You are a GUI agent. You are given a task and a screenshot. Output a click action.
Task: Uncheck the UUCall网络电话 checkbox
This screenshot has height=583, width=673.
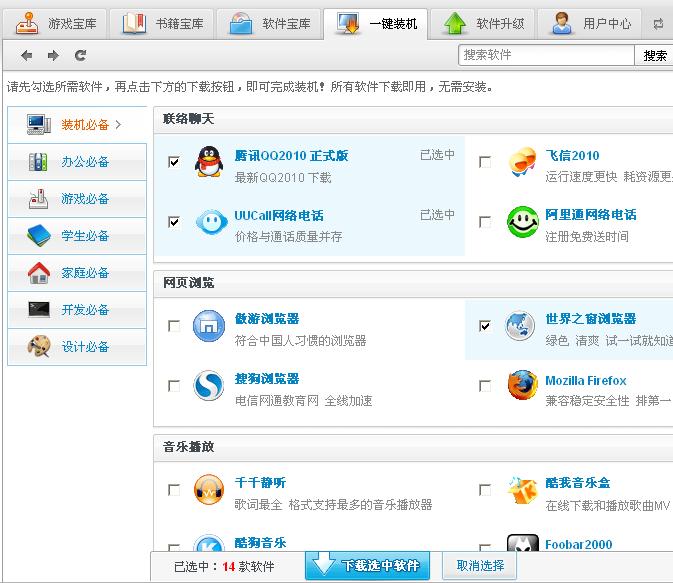tap(174, 222)
